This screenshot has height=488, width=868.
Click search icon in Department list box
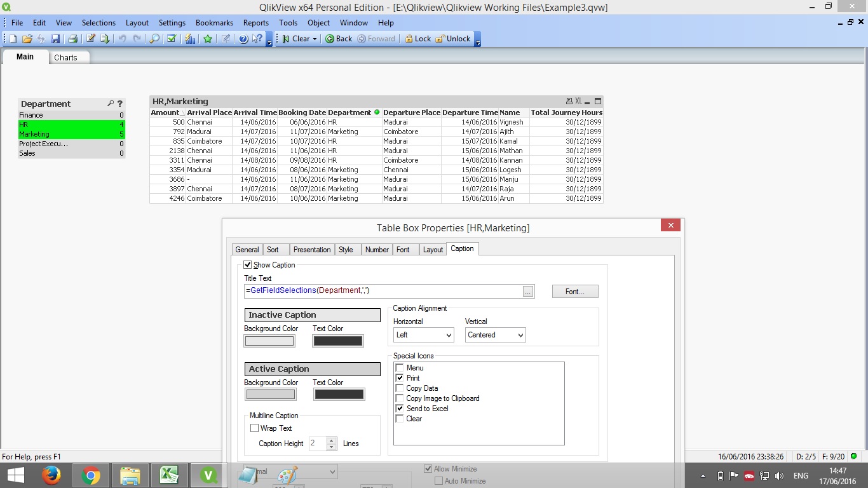click(x=111, y=104)
